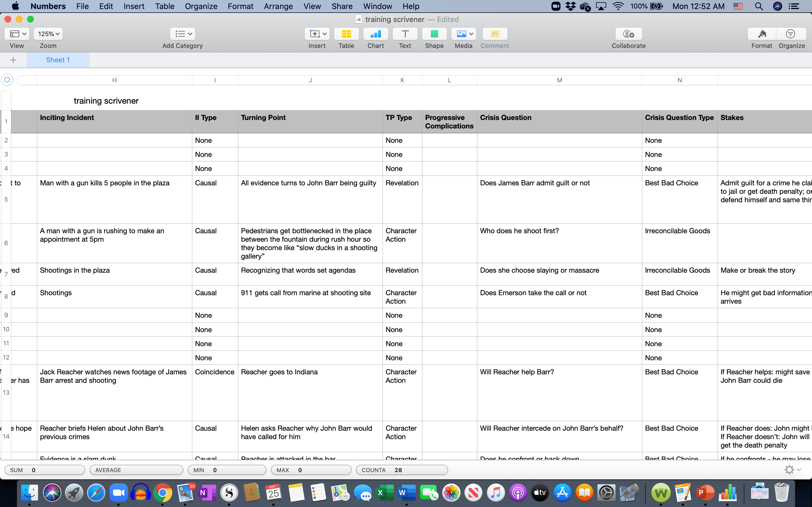
Task: Select the Crisis Question header cell
Action: point(559,121)
